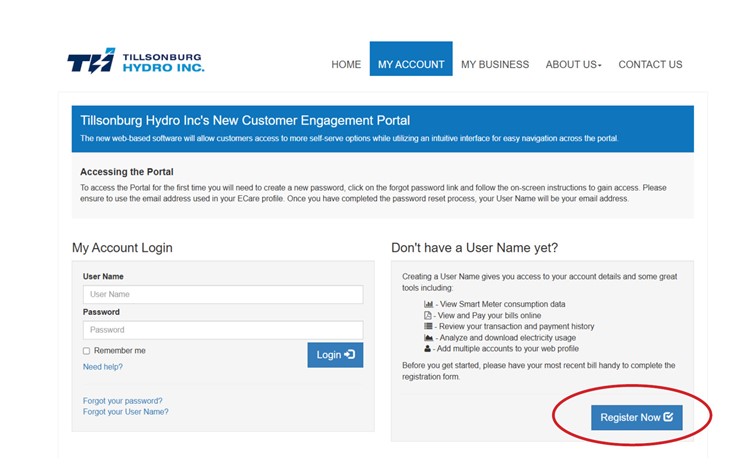Click the "Review your transaction and payment history" text
The height and width of the screenshot is (472, 755).
click(x=516, y=327)
